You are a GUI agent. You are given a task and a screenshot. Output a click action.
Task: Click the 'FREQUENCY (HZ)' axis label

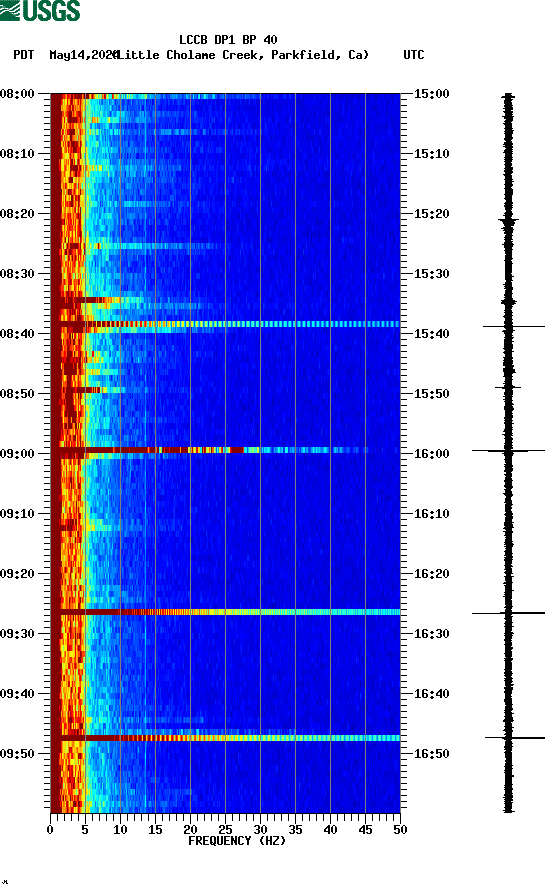pos(237,841)
